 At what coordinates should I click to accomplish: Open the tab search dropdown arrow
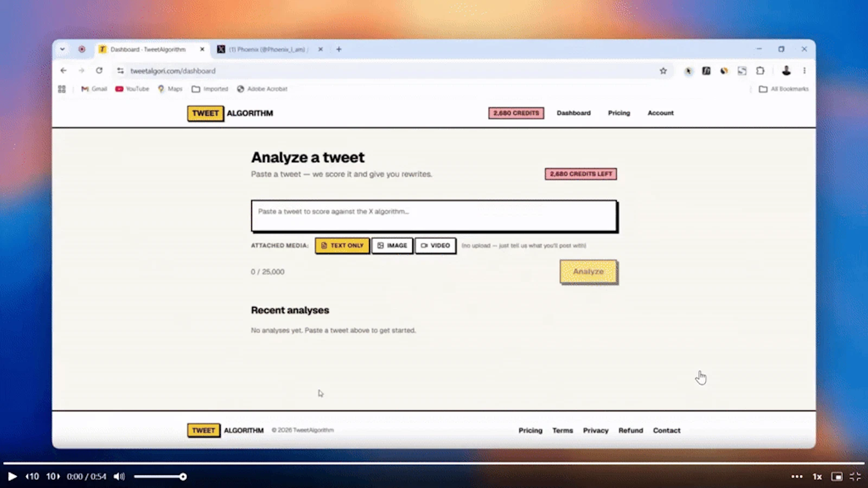tap(62, 49)
